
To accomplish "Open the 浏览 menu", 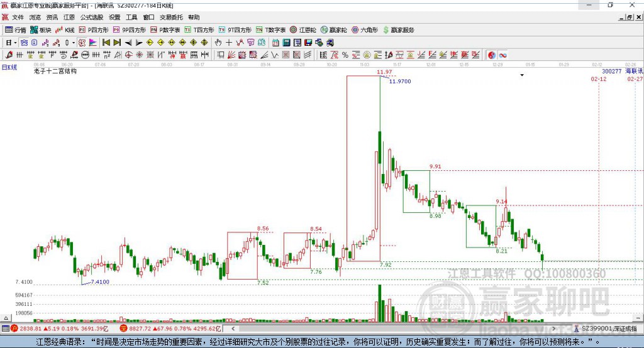I will tap(35, 17).
